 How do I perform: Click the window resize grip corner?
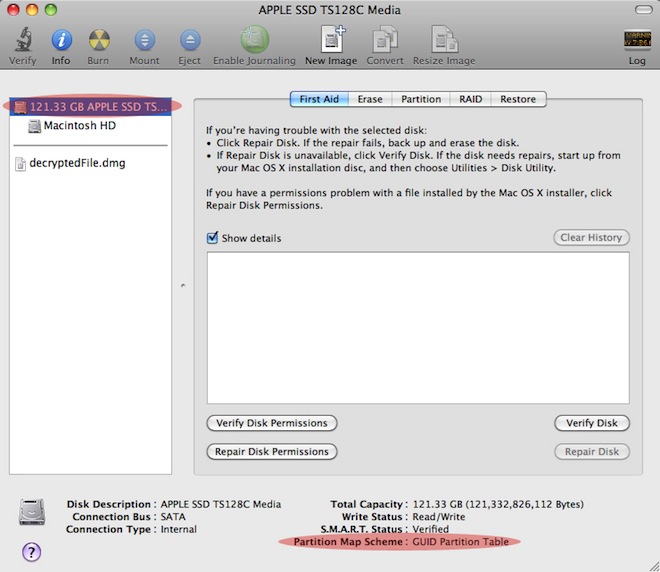(654, 566)
